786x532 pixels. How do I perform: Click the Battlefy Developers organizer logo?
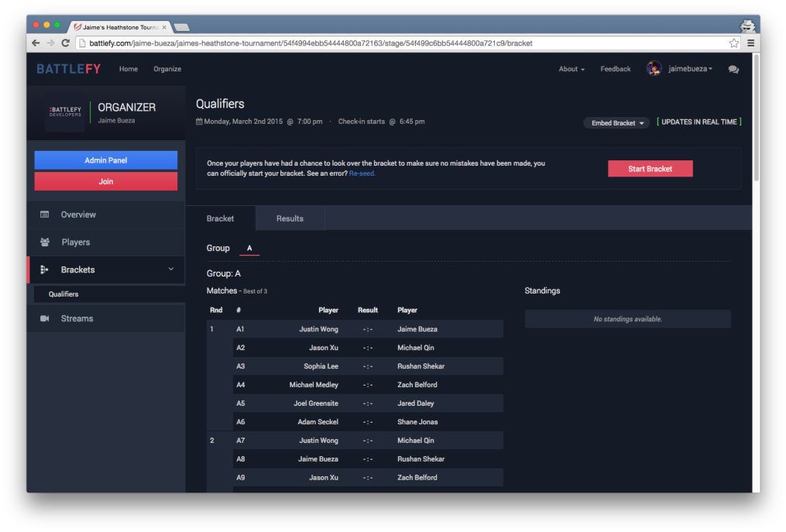click(65, 112)
